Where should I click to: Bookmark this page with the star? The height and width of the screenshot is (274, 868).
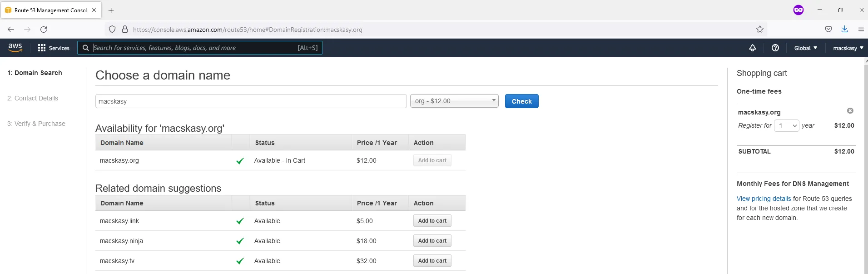[760, 30]
